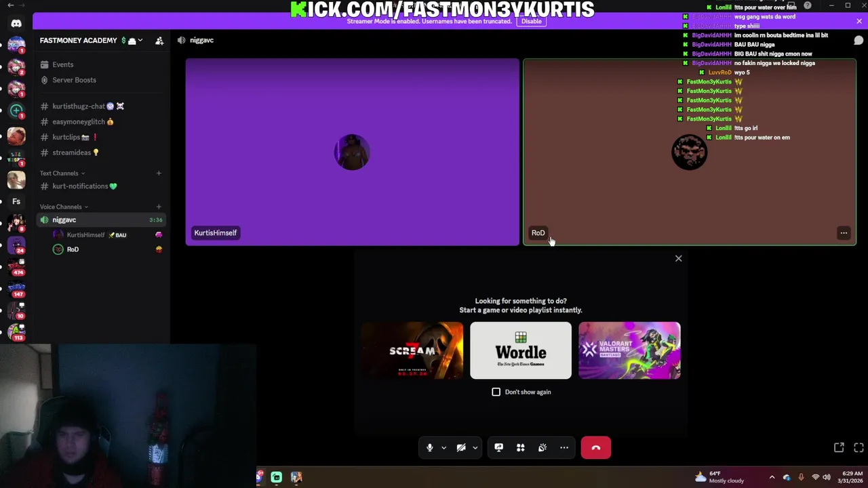
Task: Switch to the easymoneyglitch channel
Action: coord(100,122)
